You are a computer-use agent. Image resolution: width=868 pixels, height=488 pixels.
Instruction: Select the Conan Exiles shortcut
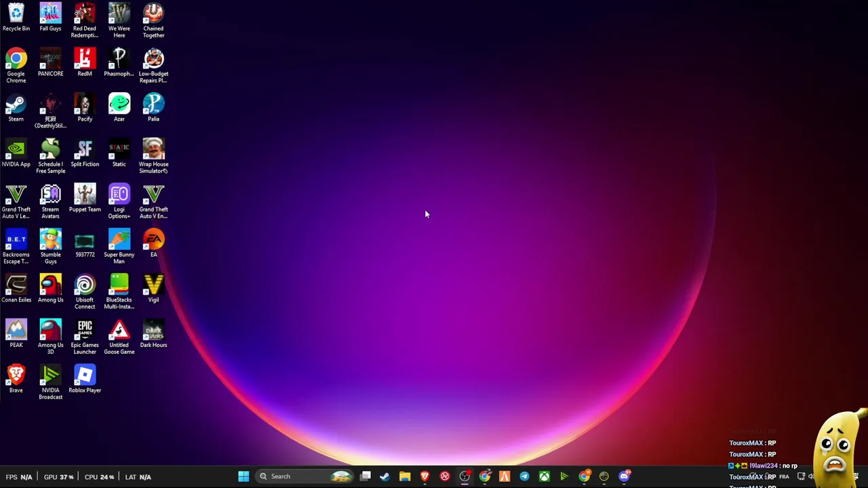pyautogui.click(x=16, y=289)
